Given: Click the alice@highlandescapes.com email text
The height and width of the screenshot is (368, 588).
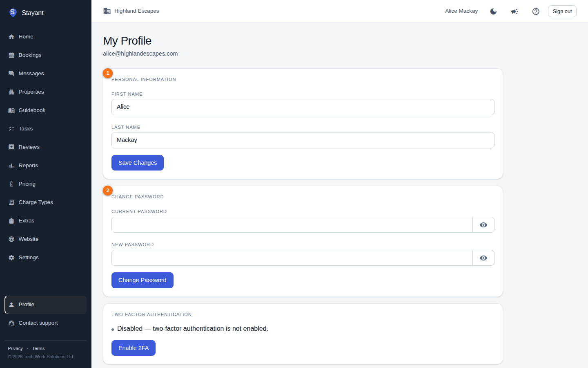Looking at the screenshot, I should point(140,54).
